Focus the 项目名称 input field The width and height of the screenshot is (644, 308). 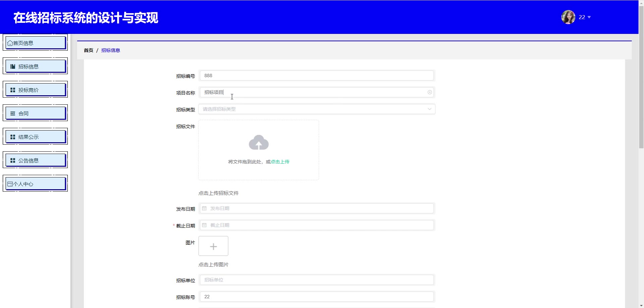(317, 92)
